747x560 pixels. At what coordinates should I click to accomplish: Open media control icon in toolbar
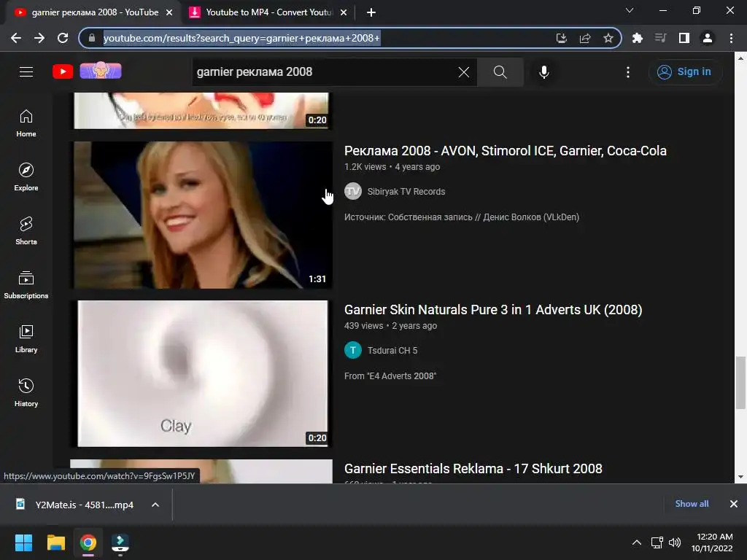(661, 38)
